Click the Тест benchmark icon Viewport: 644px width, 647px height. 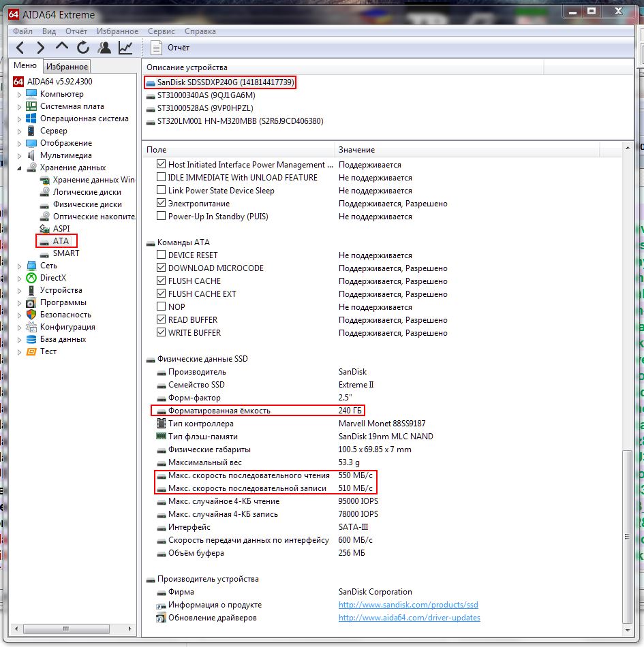tap(31, 351)
